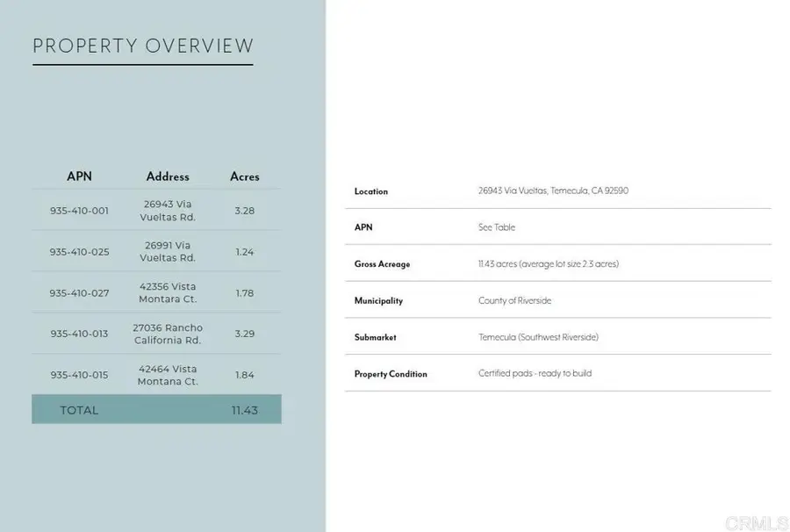Select the Address column header
This screenshot has width=790, height=532.
coord(168,176)
